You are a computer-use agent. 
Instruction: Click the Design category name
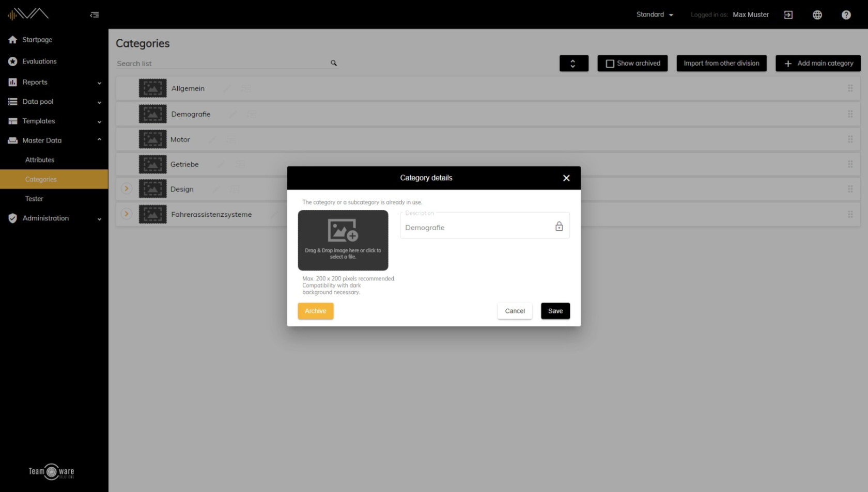click(182, 189)
